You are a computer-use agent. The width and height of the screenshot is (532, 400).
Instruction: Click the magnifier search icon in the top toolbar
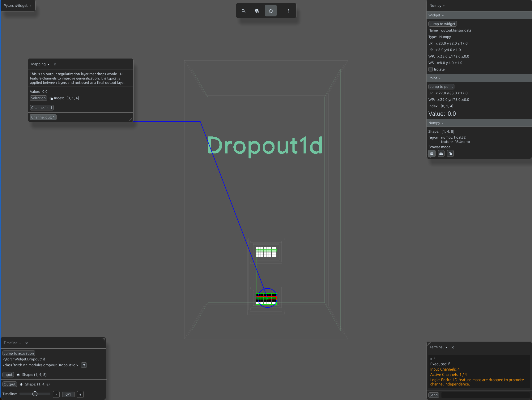244,11
